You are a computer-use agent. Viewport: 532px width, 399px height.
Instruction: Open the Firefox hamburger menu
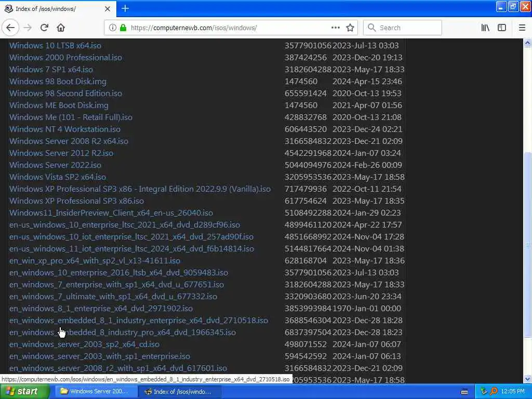(522, 28)
